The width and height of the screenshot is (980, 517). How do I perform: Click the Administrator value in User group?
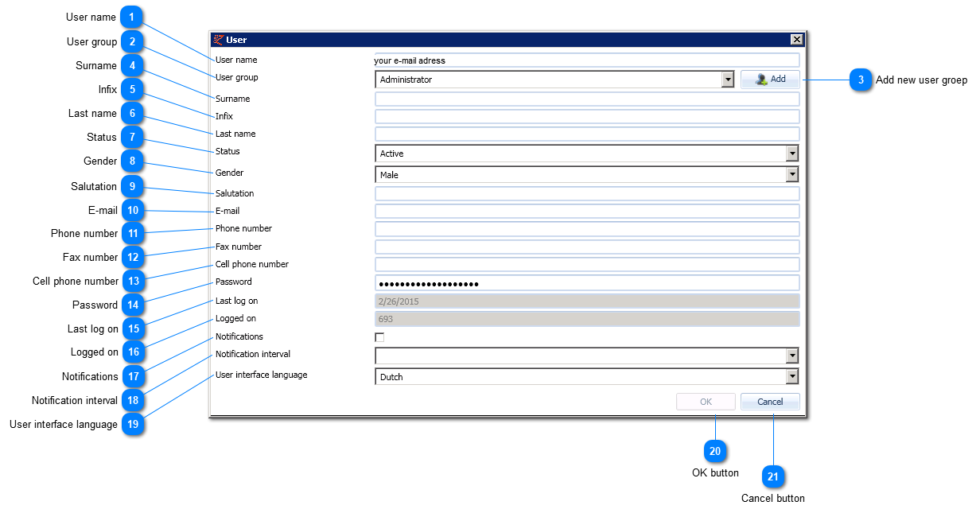point(406,80)
